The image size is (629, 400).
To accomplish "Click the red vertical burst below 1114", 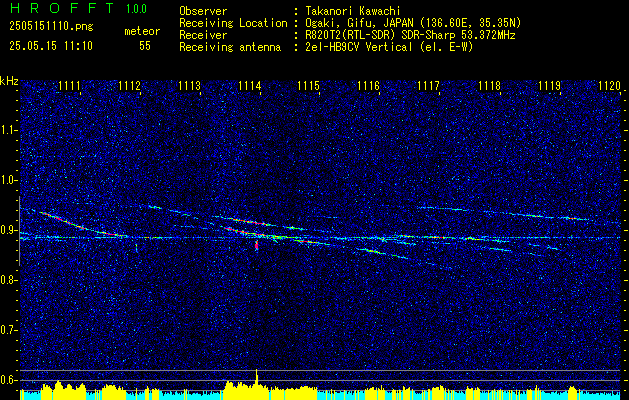I will click(x=257, y=245).
